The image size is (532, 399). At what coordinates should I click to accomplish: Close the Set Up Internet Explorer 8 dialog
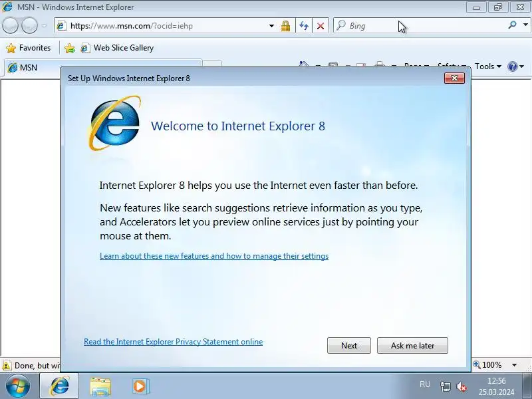[454, 78]
